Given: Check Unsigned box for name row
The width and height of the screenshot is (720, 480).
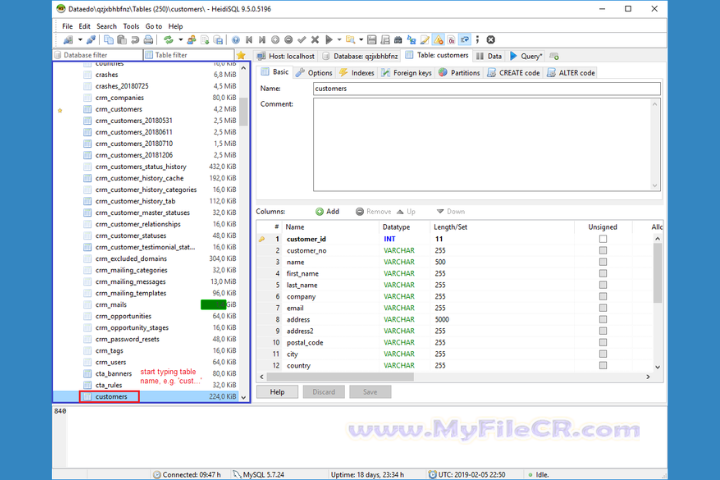Looking at the screenshot, I should click(x=603, y=262).
